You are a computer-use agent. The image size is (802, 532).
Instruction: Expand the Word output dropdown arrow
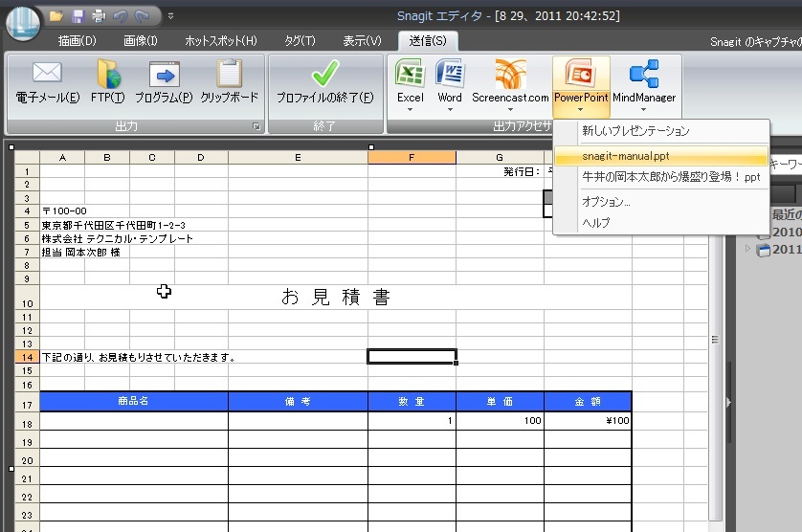pyautogui.click(x=450, y=109)
